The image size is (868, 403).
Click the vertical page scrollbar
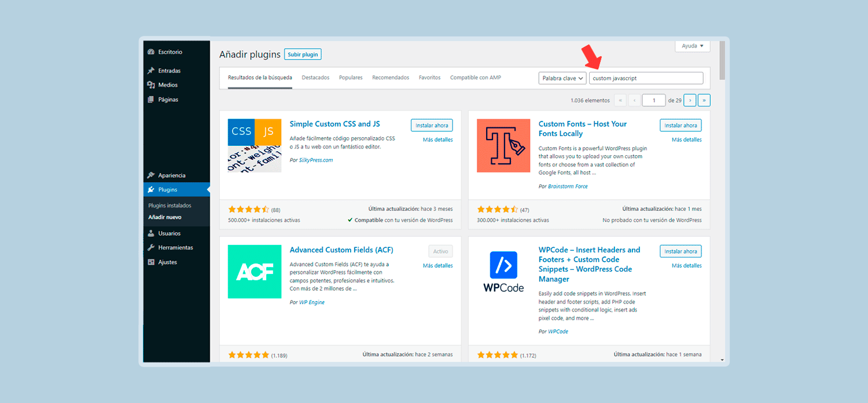point(722,60)
